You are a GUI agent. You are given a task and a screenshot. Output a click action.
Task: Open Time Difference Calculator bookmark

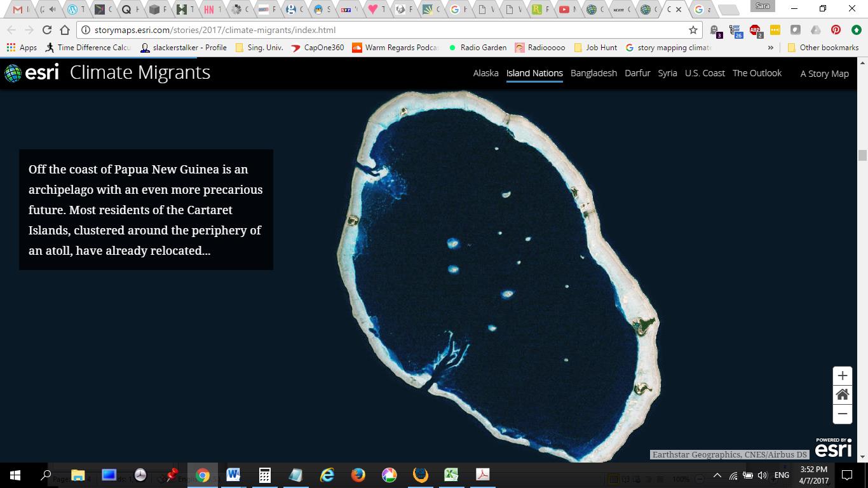click(x=88, y=48)
